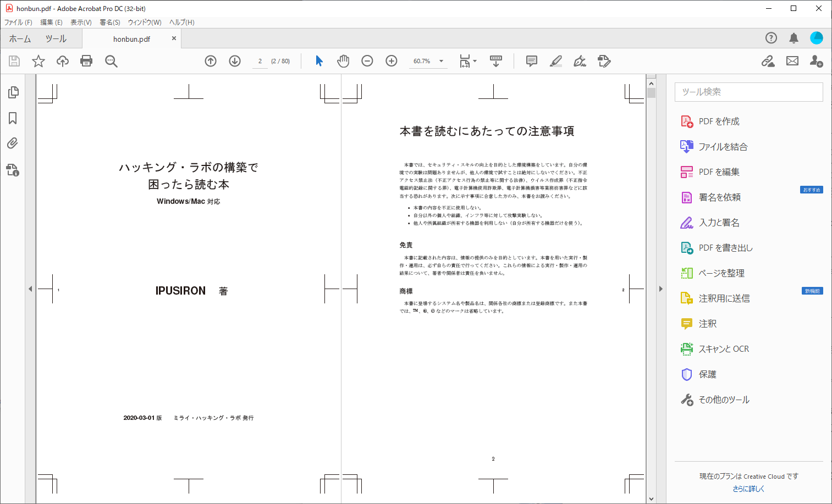Activate the Hand pan tool

pyautogui.click(x=343, y=61)
